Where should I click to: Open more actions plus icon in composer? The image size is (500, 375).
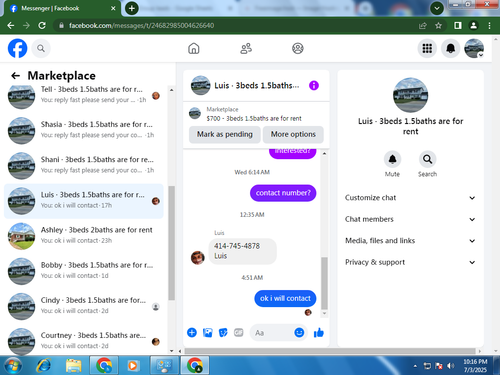click(192, 333)
